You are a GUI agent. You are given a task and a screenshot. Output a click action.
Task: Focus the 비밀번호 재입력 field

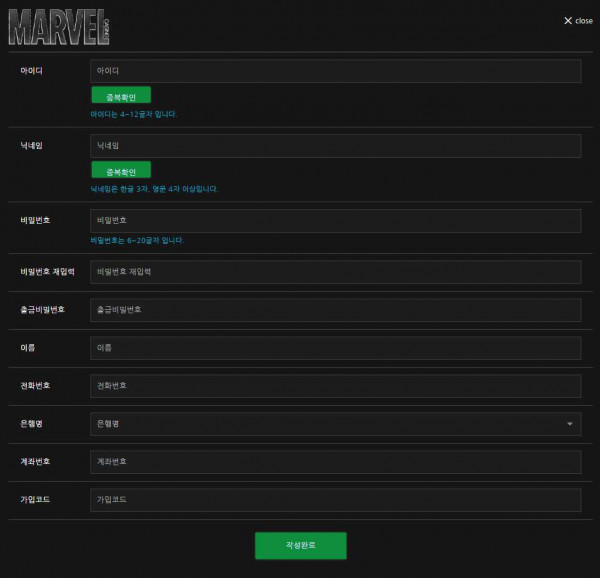(x=336, y=272)
